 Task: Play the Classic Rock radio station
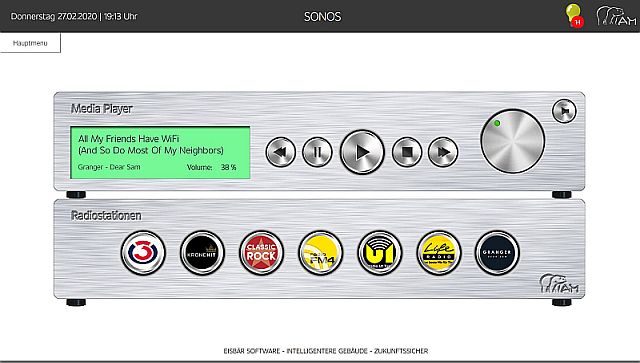[x=261, y=253]
